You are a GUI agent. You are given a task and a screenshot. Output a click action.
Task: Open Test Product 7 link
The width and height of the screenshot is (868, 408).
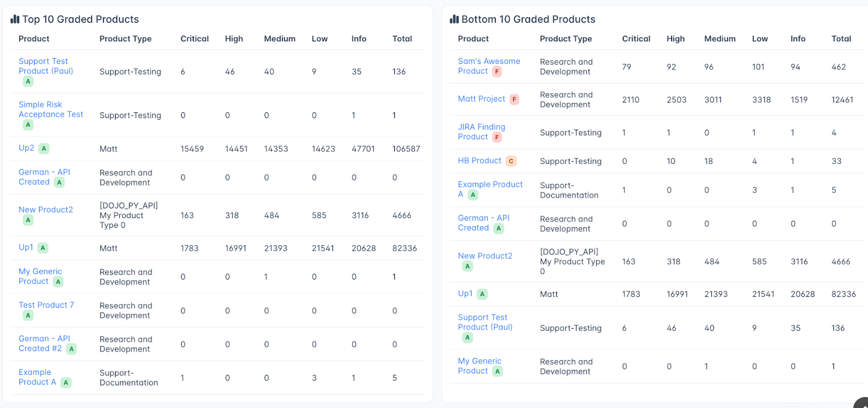coord(46,305)
